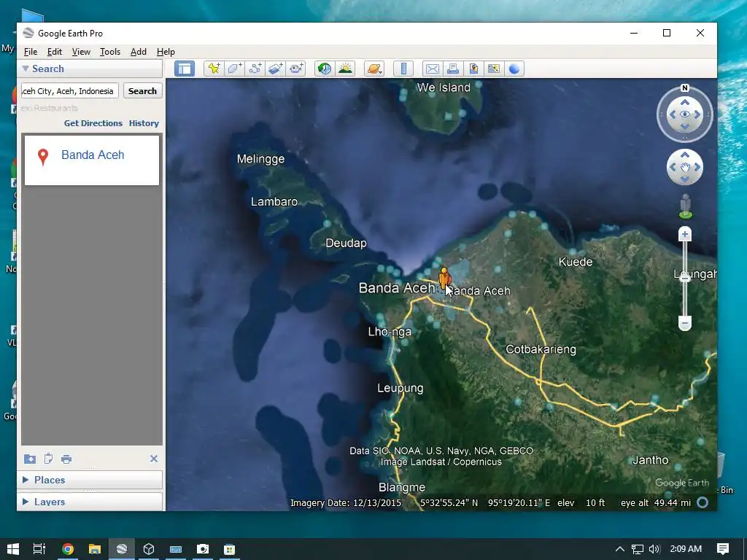Open Get Directions link

click(x=93, y=122)
